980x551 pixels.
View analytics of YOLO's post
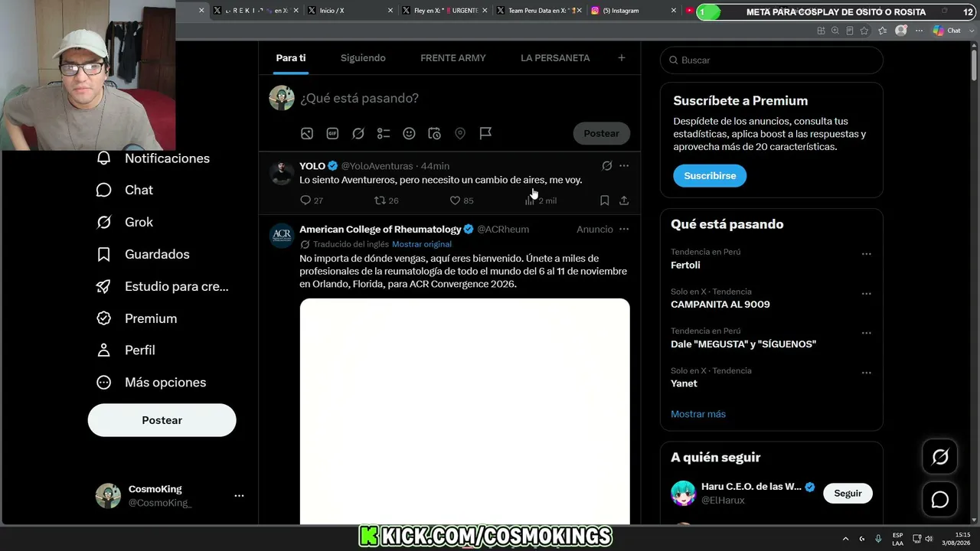click(541, 201)
